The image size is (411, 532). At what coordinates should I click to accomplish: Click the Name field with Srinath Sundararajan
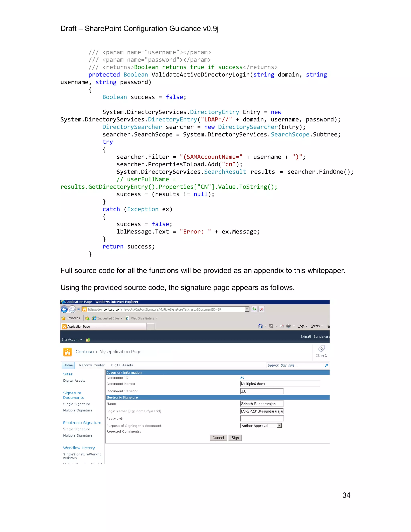(262, 404)
